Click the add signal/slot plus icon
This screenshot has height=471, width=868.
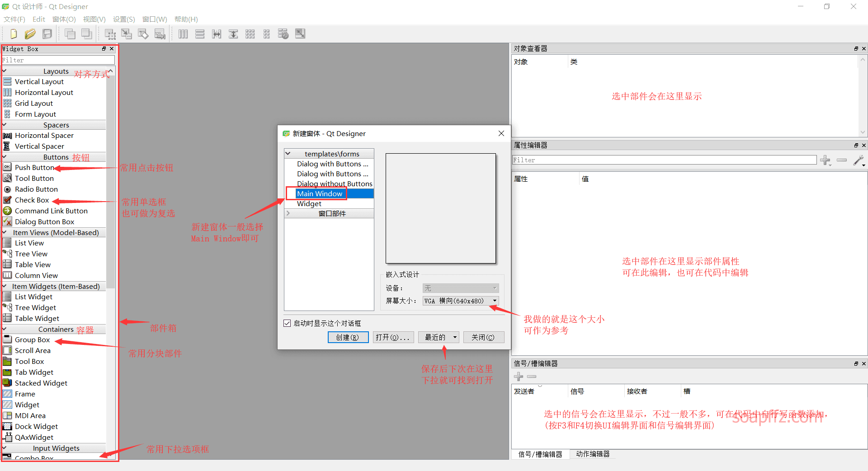(x=519, y=377)
